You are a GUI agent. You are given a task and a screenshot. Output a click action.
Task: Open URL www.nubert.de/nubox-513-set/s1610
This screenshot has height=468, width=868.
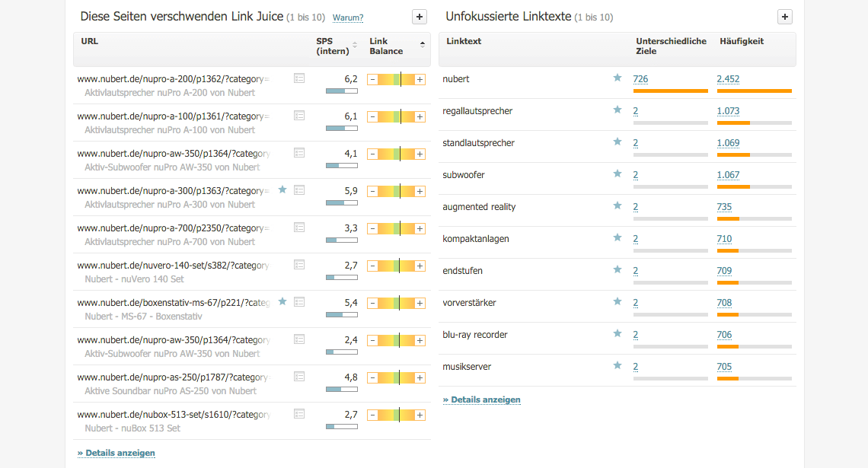[x=174, y=415]
